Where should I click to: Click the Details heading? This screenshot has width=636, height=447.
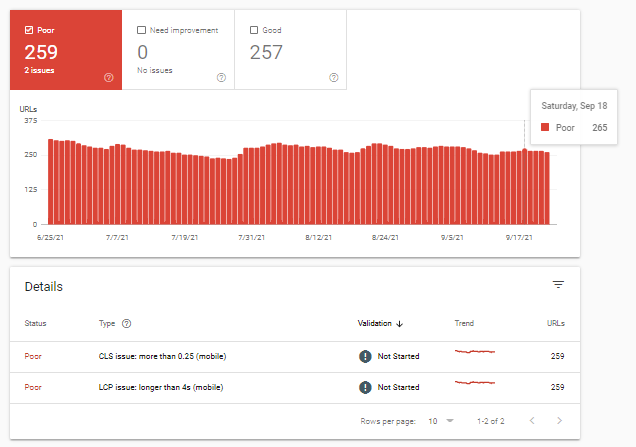[x=44, y=287]
